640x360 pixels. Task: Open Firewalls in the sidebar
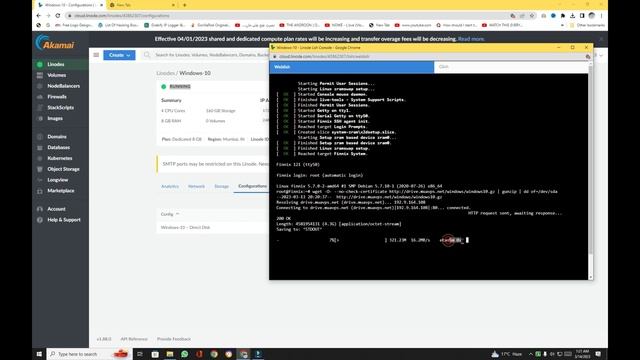57,97
